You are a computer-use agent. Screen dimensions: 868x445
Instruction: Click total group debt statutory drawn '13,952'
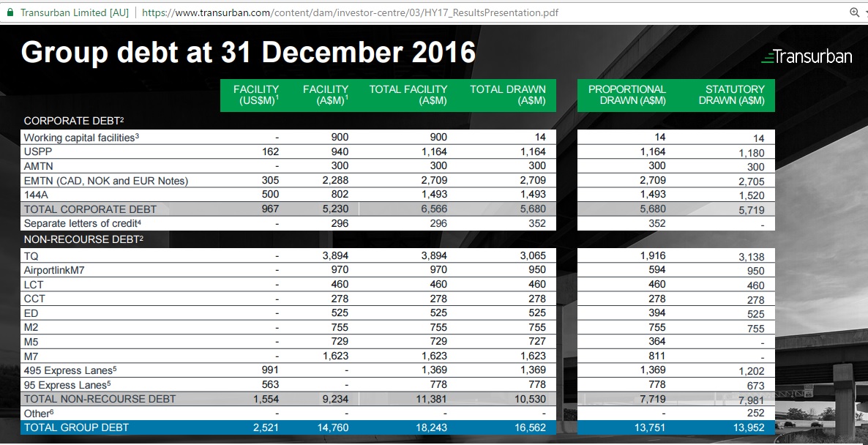point(749,427)
